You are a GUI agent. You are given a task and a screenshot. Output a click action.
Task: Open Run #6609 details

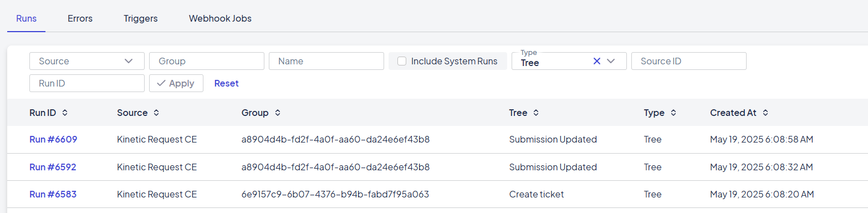click(x=53, y=139)
